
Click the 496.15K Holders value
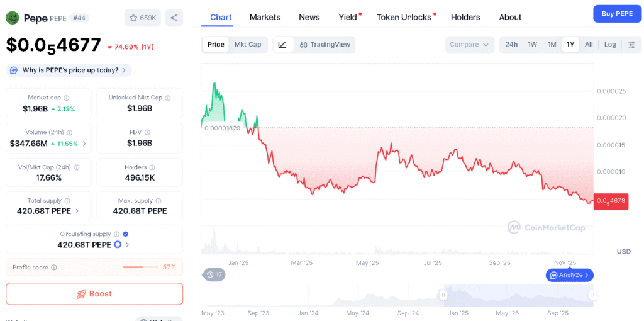140,178
